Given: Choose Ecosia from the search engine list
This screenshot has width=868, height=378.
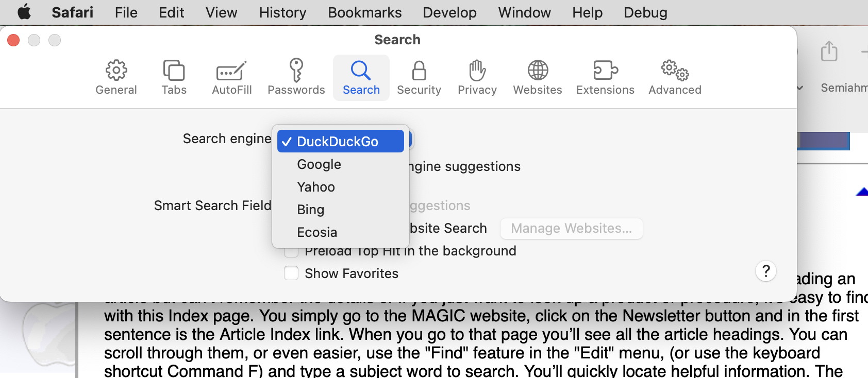Looking at the screenshot, I should point(340,232).
